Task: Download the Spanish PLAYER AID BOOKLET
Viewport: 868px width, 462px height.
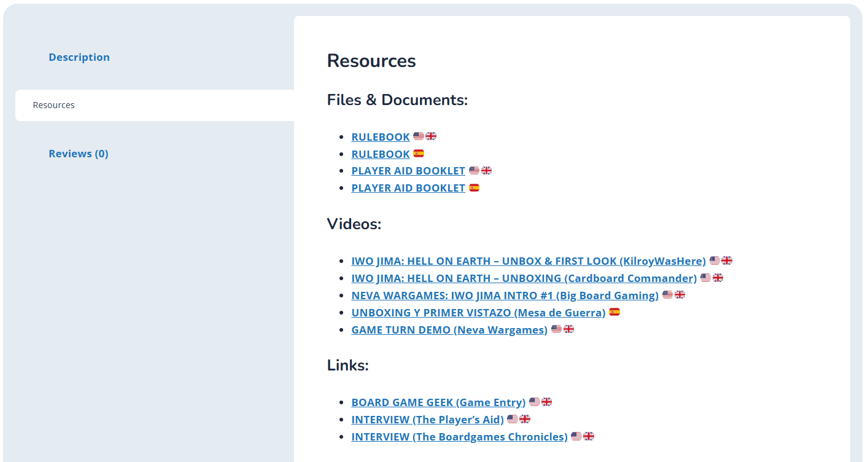Action: tap(408, 188)
